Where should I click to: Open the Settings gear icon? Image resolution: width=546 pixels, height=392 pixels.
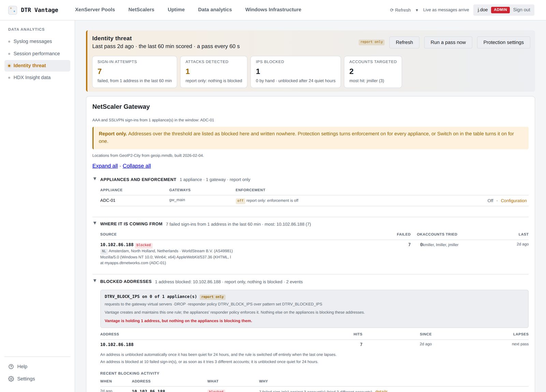click(11, 379)
